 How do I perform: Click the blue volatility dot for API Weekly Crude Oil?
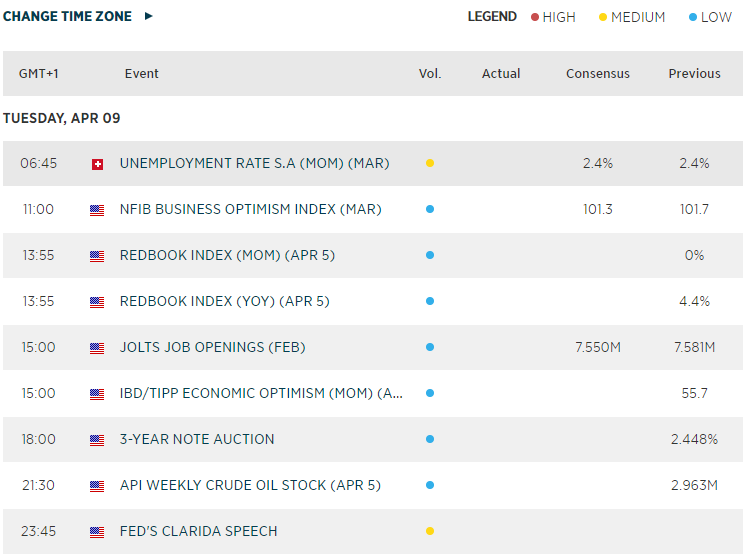pos(430,485)
